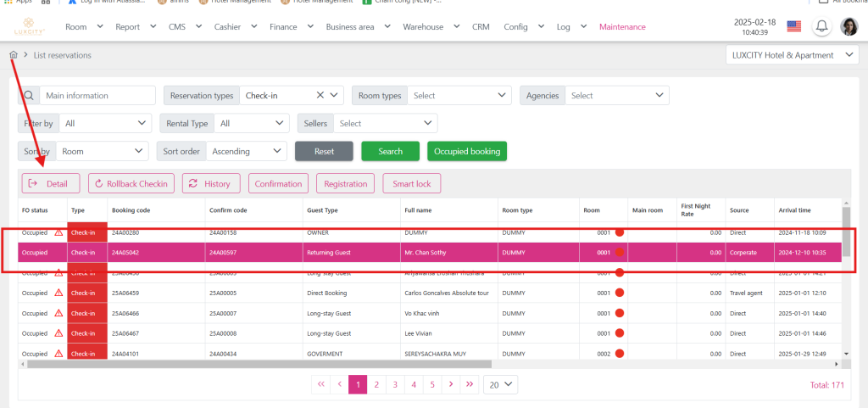Click the home breadcrumb icon
868x408 pixels.
[x=14, y=55]
